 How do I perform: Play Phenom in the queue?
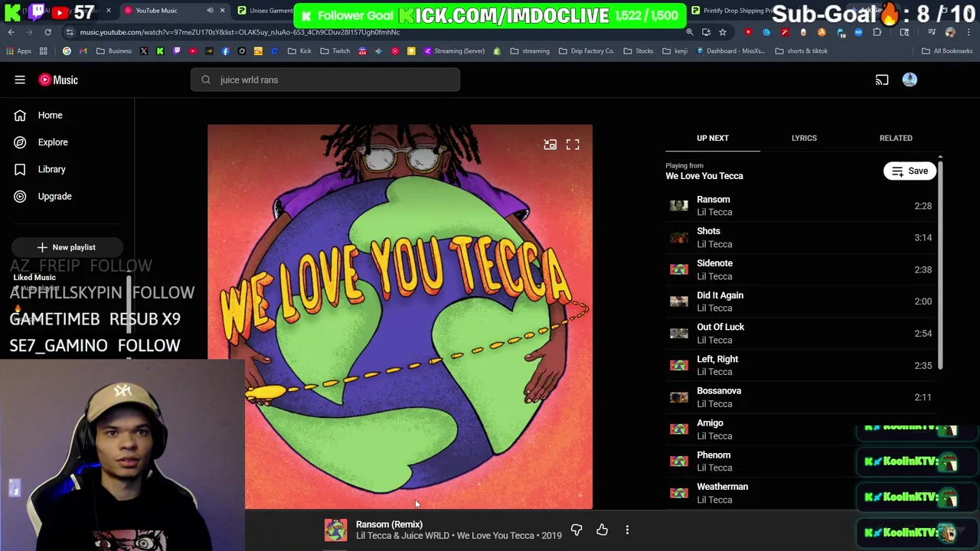point(801,461)
